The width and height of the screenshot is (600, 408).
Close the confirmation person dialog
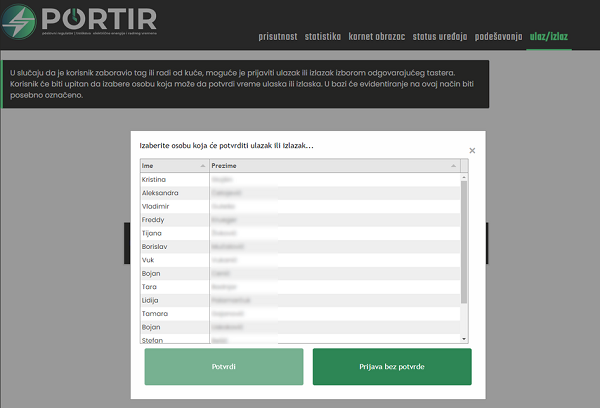(x=472, y=151)
